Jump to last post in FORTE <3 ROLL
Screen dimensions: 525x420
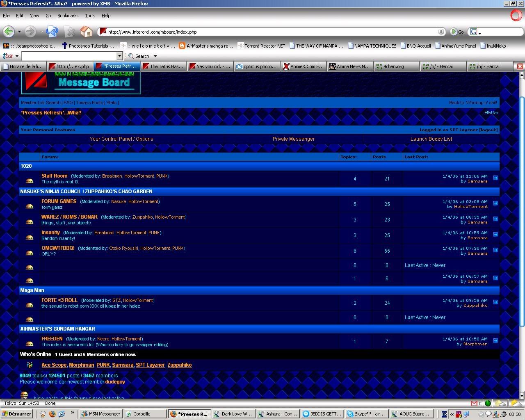[495, 302]
